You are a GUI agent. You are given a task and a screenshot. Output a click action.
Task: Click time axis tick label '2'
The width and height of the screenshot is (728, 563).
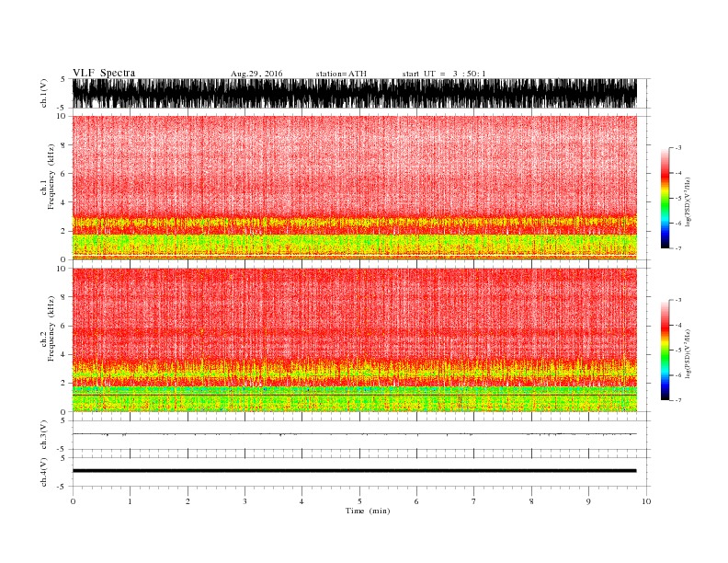pos(188,501)
